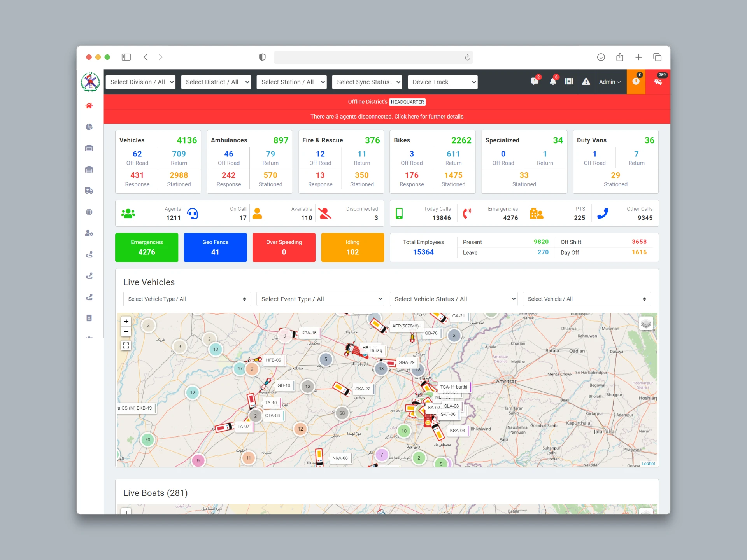Open the home dashboard in the sidebar

pos(89,106)
